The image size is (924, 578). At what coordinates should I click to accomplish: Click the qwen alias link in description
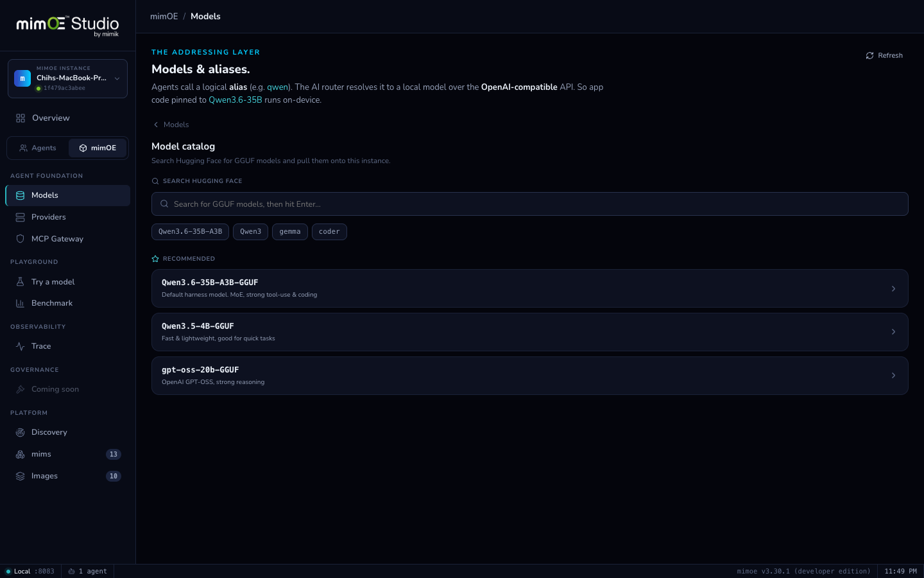pyautogui.click(x=278, y=87)
